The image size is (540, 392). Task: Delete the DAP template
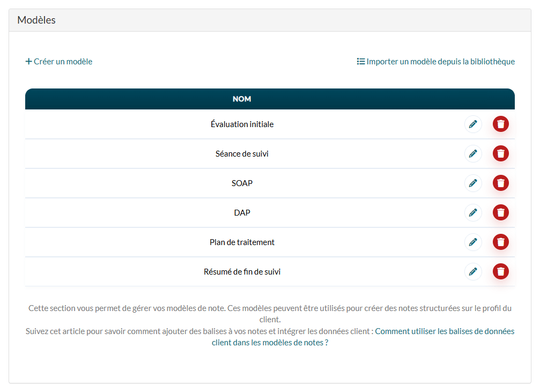click(x=501, y=212)
